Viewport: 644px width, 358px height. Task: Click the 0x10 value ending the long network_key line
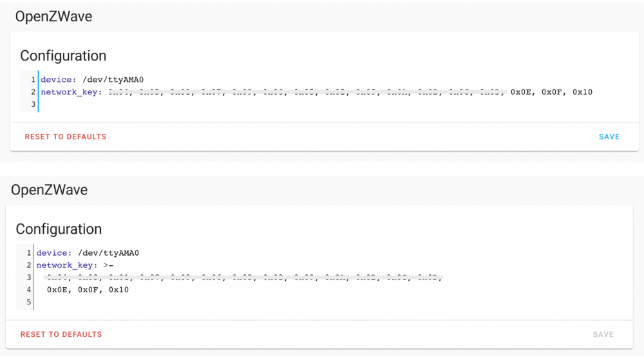582,92
